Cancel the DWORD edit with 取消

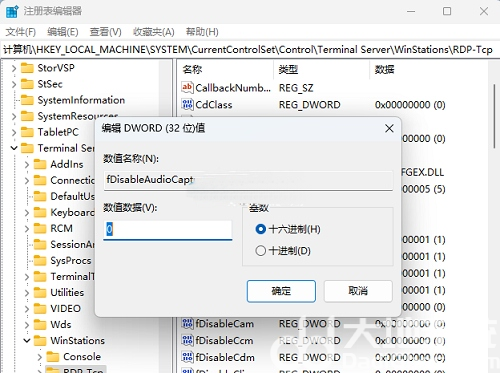tap(358, 291)
